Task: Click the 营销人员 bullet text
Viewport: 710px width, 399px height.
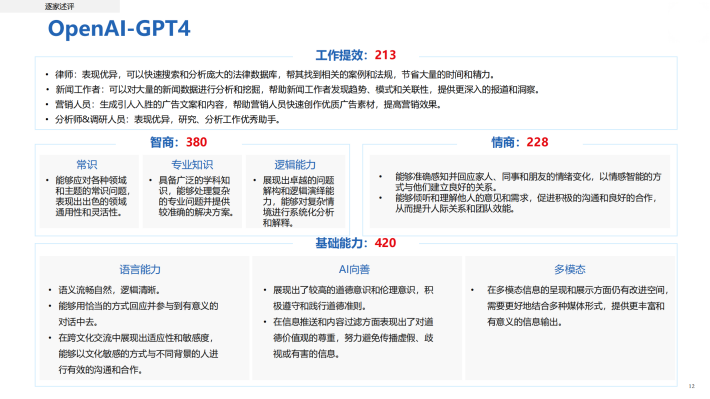Action: tap(248, 105)
